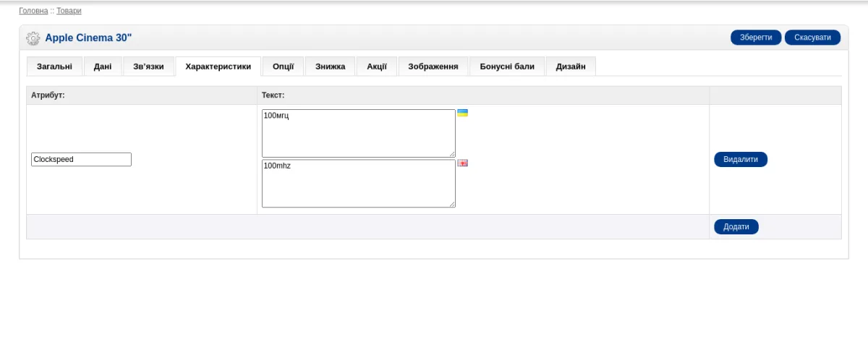Go to the Опції tab
Viewport: 868px width, 350px height.
click(x=283, y=67)
